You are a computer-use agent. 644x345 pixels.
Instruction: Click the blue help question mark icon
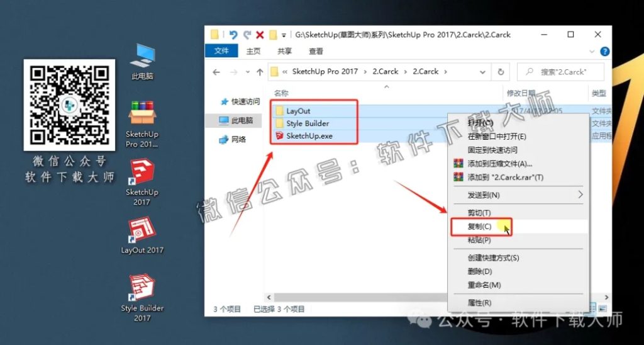(x=604, y=52)
